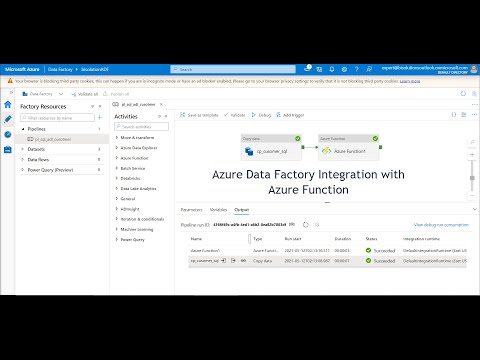480x360 pixels.
Task: Switch to the Output tab
Action: point(242,210)
